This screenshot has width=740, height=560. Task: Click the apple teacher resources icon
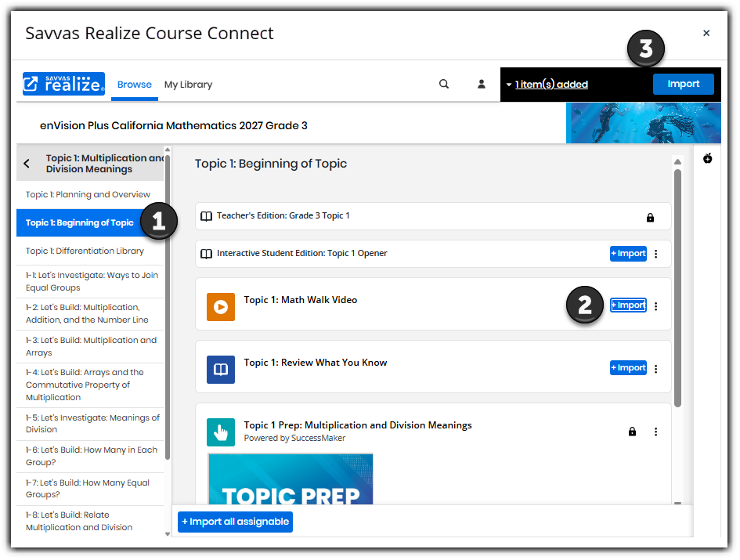point(707,158)
